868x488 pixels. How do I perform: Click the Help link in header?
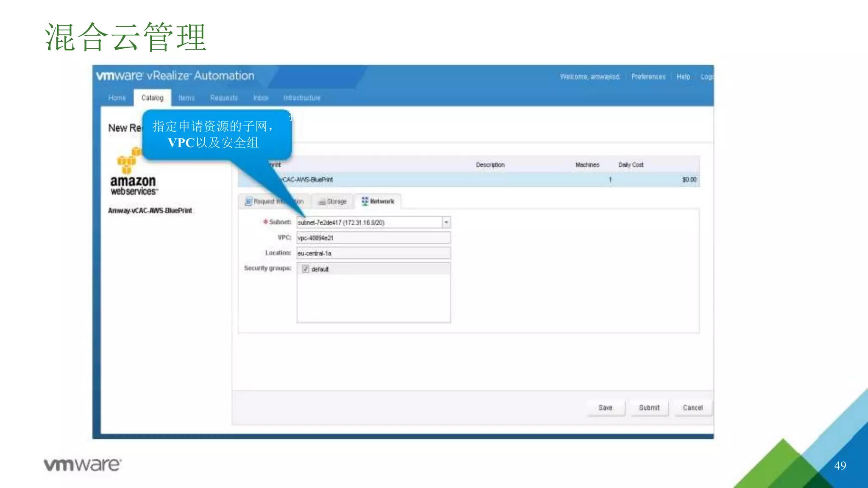pyautogui.click(x=683, y=77)
